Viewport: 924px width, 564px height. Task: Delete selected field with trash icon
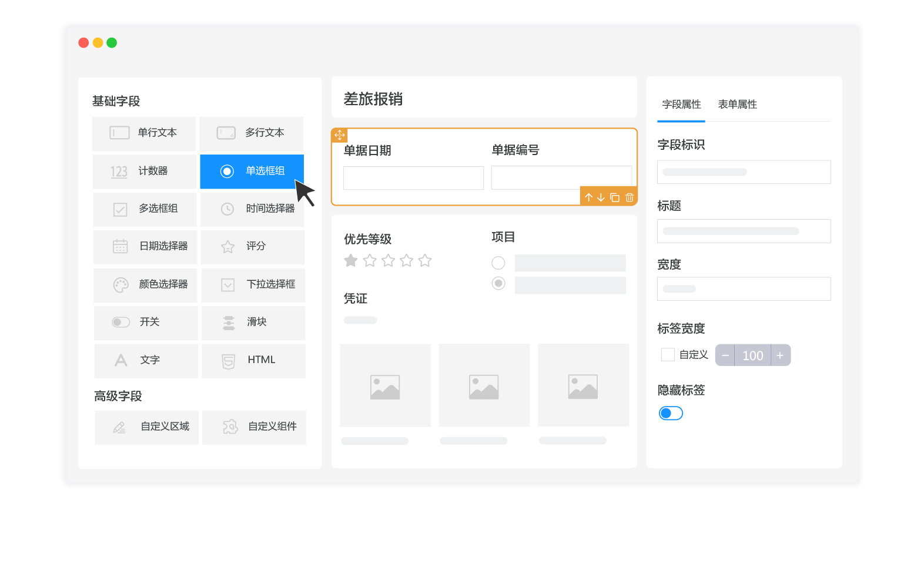(x=630, y=197)
